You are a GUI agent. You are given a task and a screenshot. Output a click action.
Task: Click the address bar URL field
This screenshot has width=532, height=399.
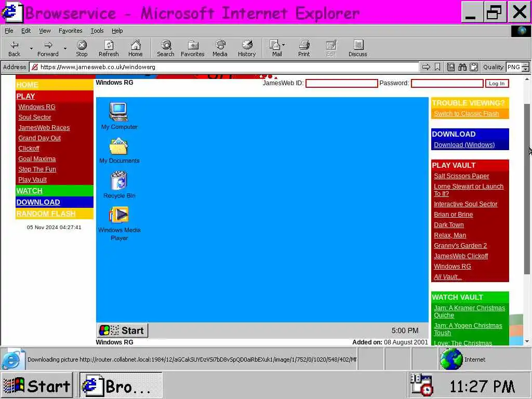pos(224,67)
